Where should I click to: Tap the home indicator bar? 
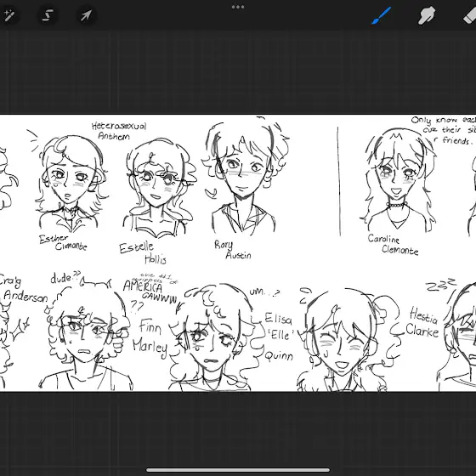click(238, 470)
